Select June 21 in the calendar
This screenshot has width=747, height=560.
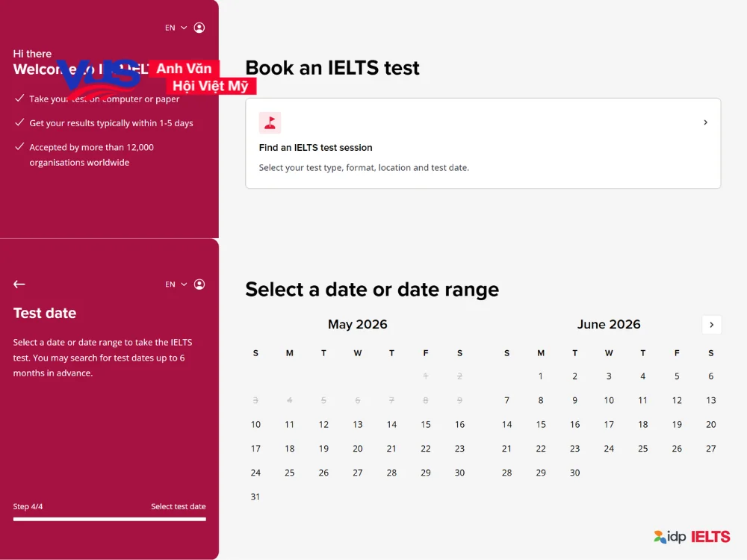tap(507, 449)
